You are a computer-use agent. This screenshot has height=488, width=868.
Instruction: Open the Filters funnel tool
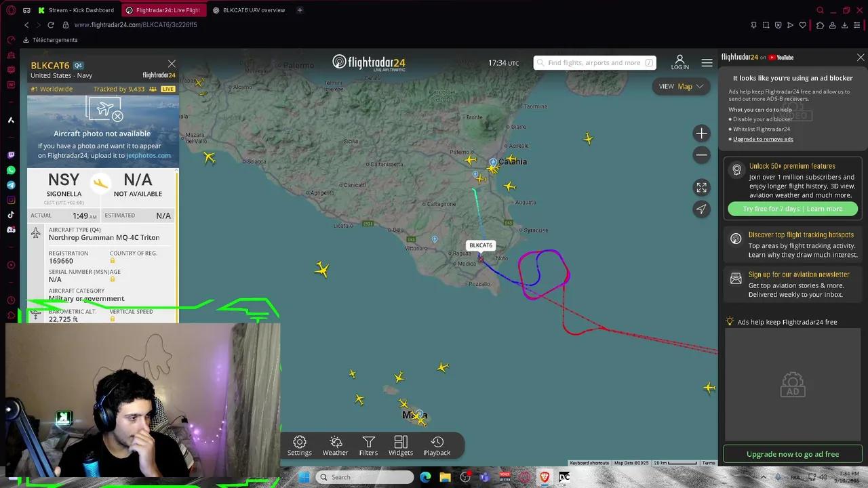coord(368,445)
